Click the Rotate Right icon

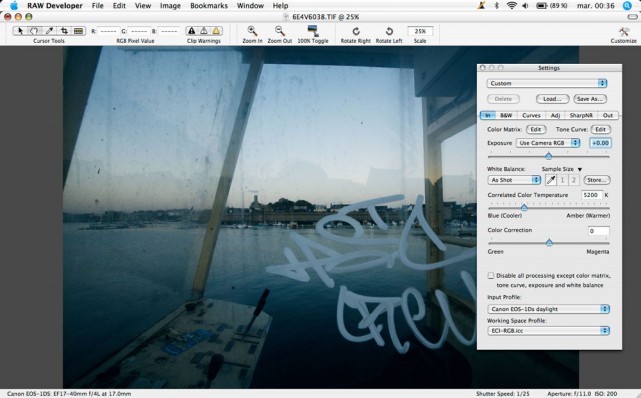356,31
